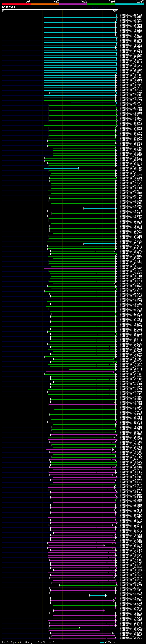Click the green ~80% identity legend segment
Screen dimensions: 146x644
pos(101,4)
